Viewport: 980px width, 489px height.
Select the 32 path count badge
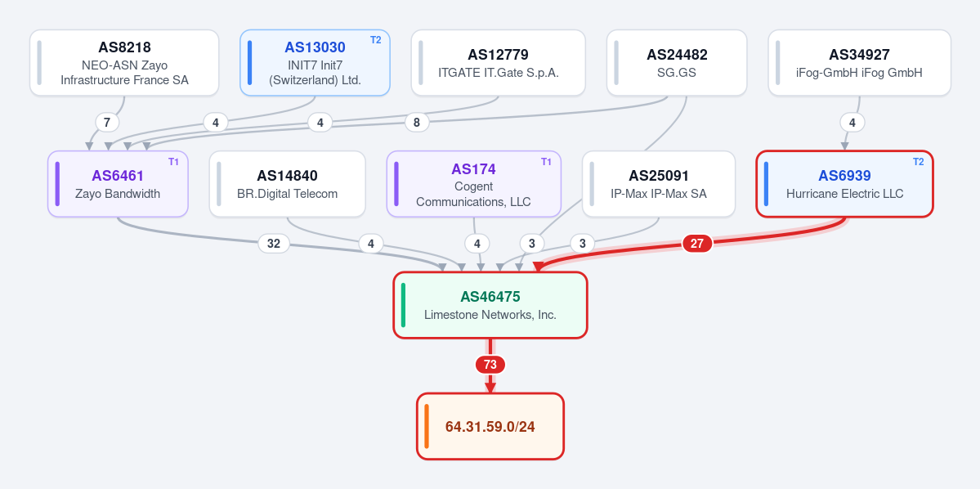coord(274,243)
